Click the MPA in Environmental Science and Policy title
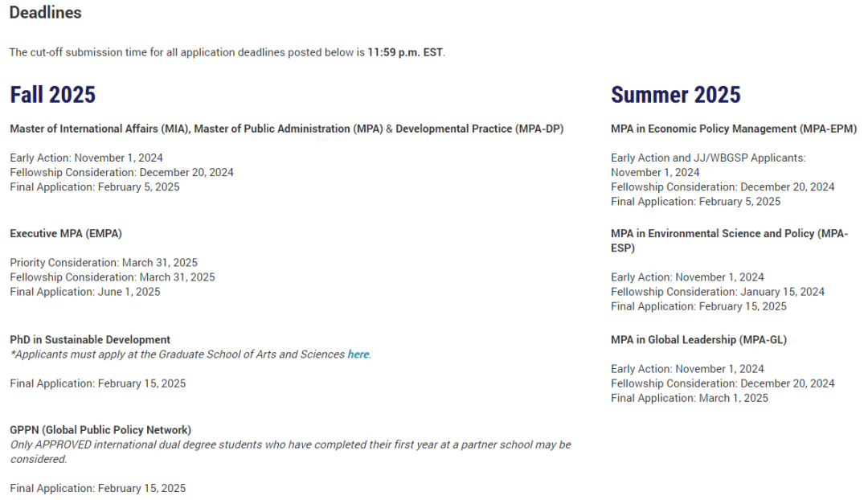The image size is (868, 500). coord(729,241)
